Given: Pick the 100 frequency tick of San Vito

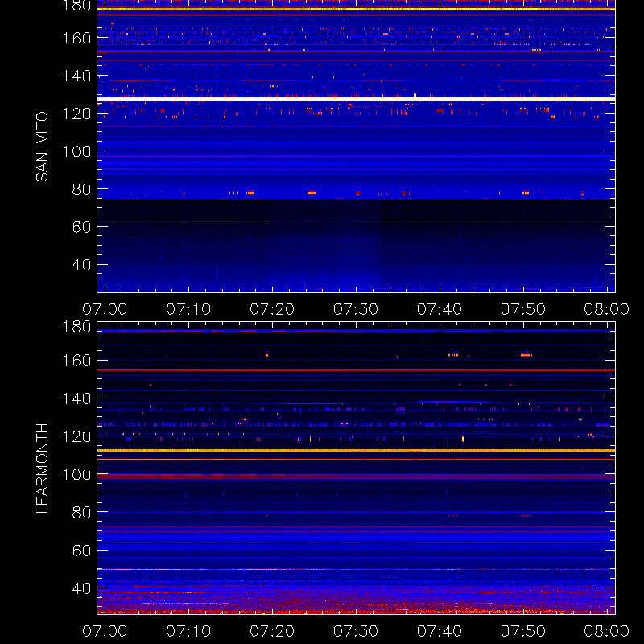Looking at the screenshot, I should click(x=76, y=151).
